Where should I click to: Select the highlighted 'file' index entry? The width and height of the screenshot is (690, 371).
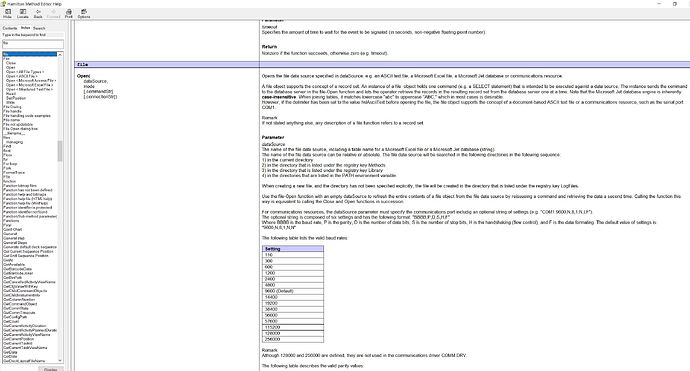[29, 54]
